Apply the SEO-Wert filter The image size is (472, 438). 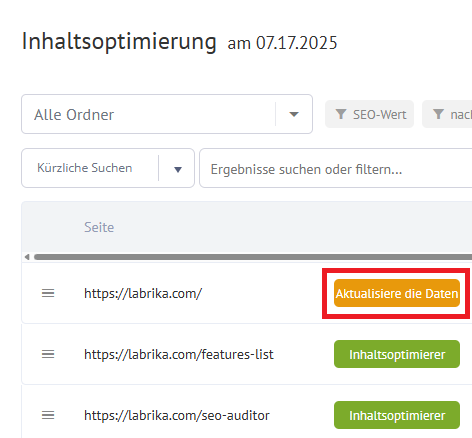pyautogui.click(x=369, y=114)
